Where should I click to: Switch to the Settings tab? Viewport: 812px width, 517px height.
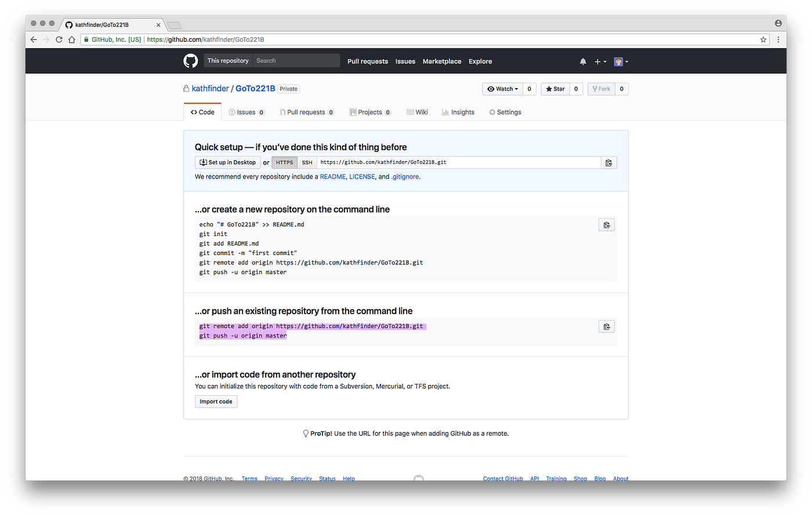pyautogui.click(x=505, y=112)
